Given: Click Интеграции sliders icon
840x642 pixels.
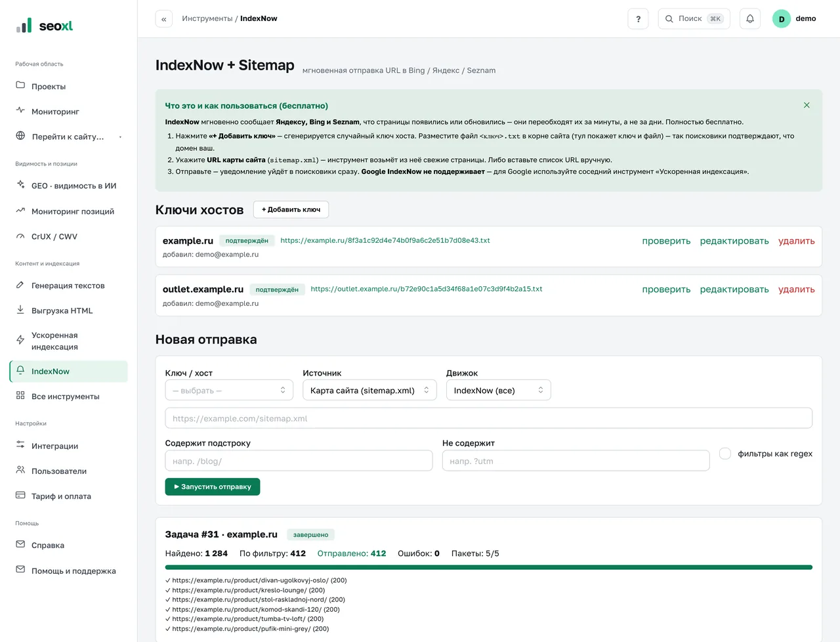Looking at the screenshot, I should (20, 445).
